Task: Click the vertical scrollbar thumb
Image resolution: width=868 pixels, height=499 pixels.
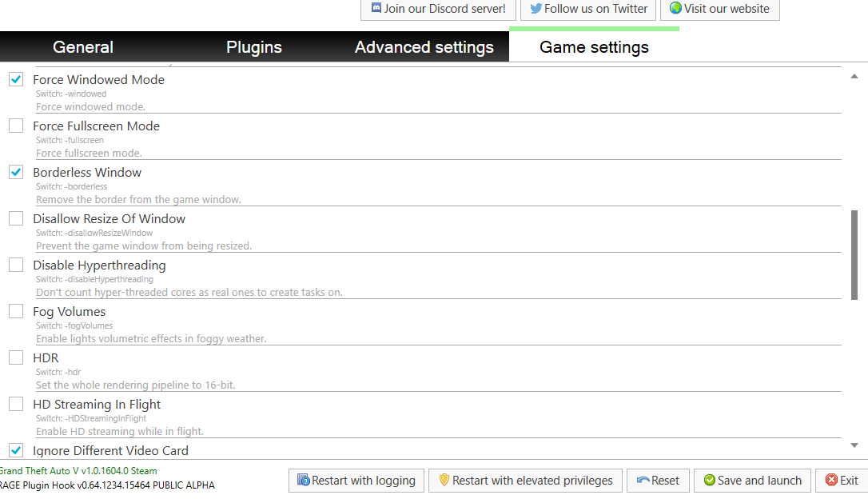Action: [x=854, y=253]
